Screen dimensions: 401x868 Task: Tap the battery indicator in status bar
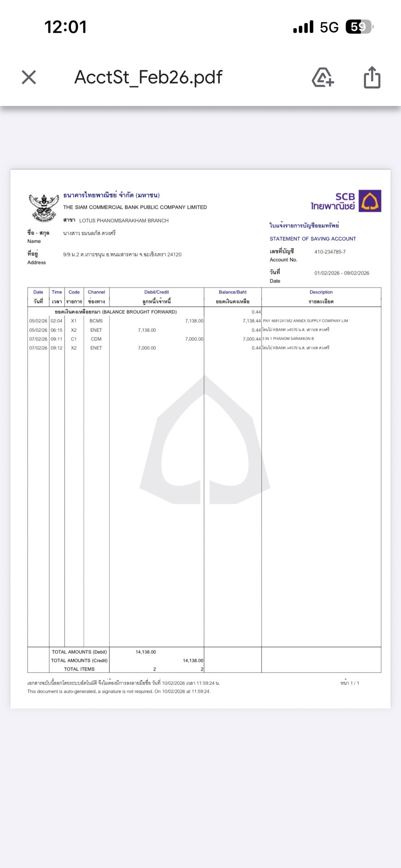(x=359, y=27)
